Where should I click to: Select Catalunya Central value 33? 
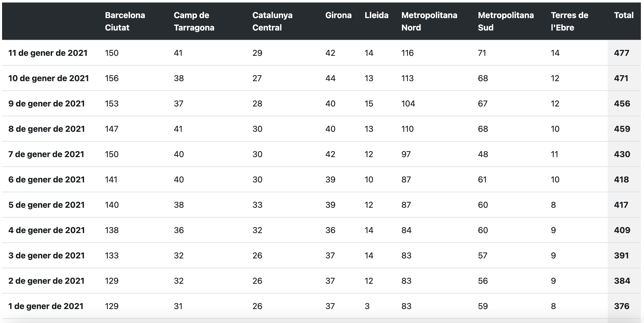pyautogui.click(x=257, y=205)
